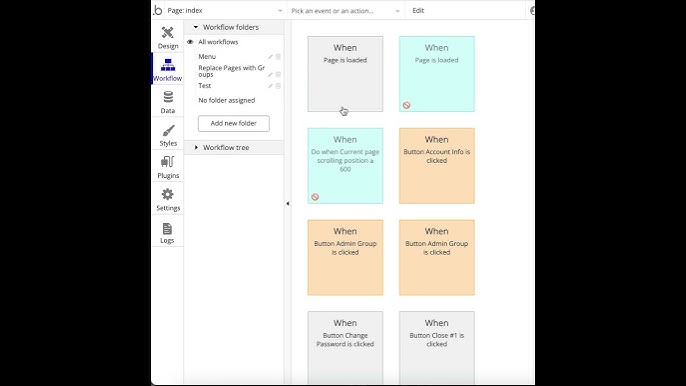Open the Pick an event or action dropdown
The image size is (686, 386).
pos(346,11)
